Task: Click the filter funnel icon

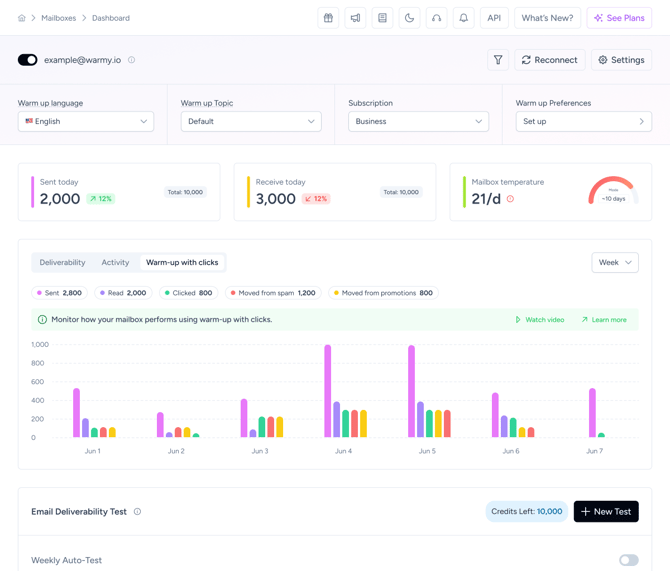Action: click(498, 60)
